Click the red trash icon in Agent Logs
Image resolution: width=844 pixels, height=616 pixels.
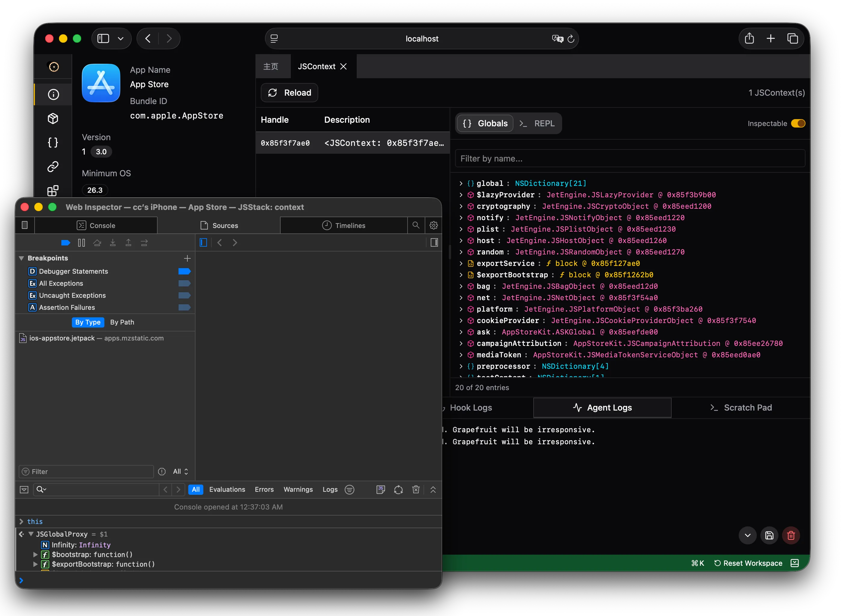(x=791, y=535)
